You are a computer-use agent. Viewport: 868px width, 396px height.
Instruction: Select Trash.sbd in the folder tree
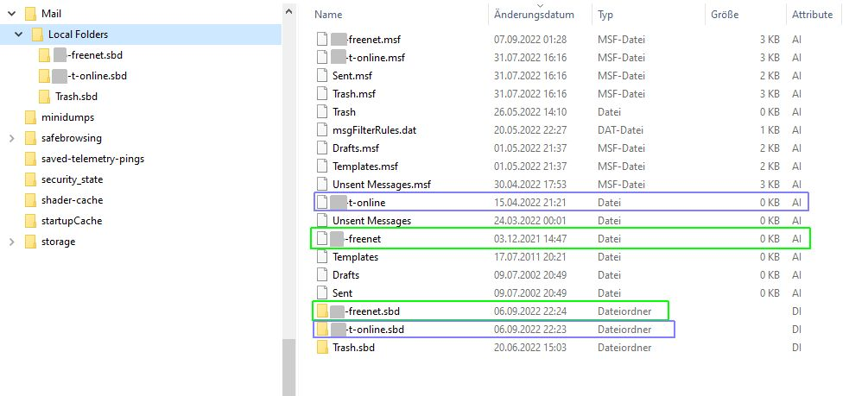point(76,97)
